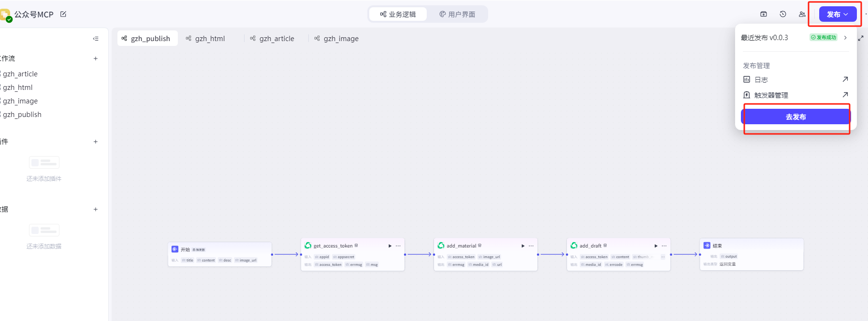
Task: Select the gzh_html workflow tab
Action: [205, 39]
